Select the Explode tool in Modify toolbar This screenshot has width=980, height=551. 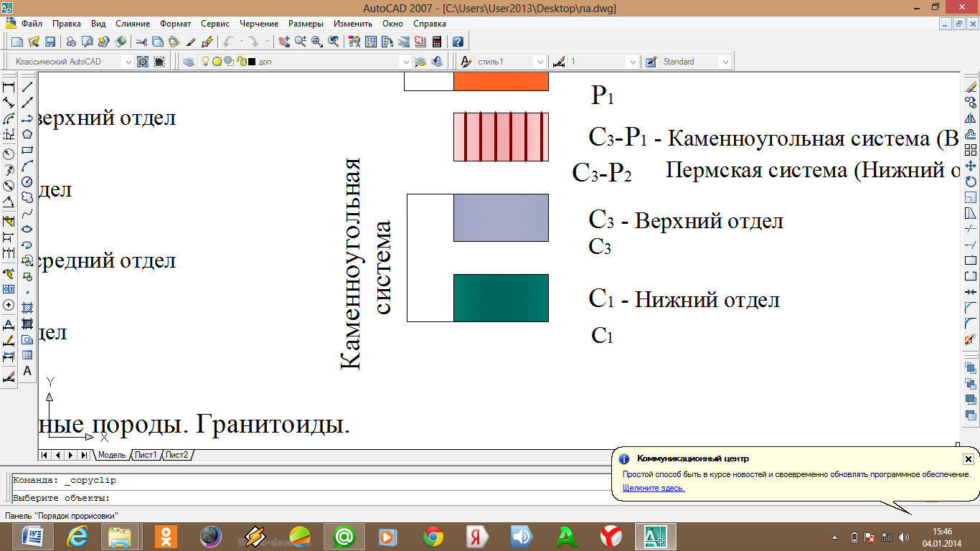[x=971, y=339]
